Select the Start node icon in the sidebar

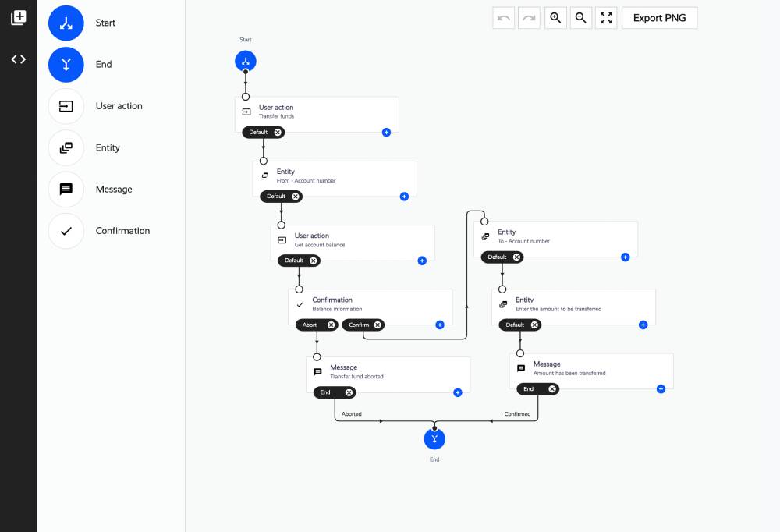(66, 23)
